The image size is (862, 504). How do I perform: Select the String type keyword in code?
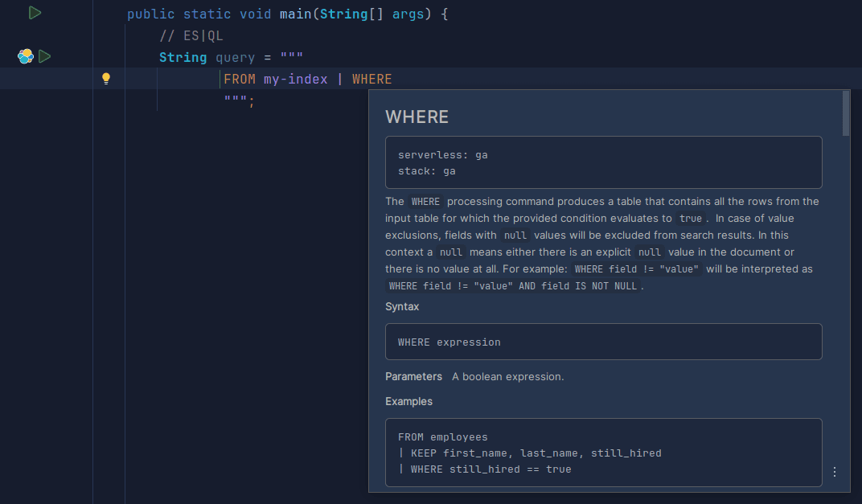click(x=183, y=57)
